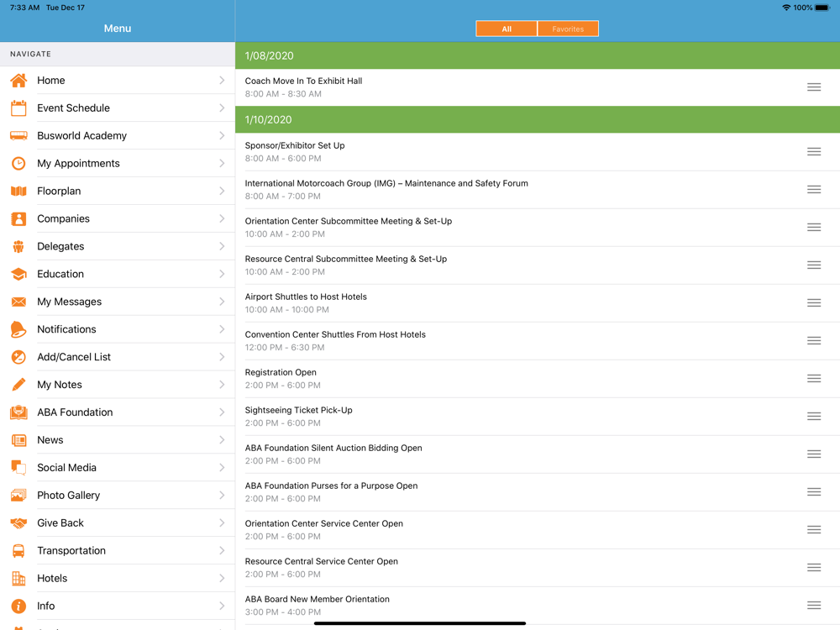Tap reorder handle for Maintenance and Safety Forum
This screenshot has height=630, width=840.
(x=814, y=190)
